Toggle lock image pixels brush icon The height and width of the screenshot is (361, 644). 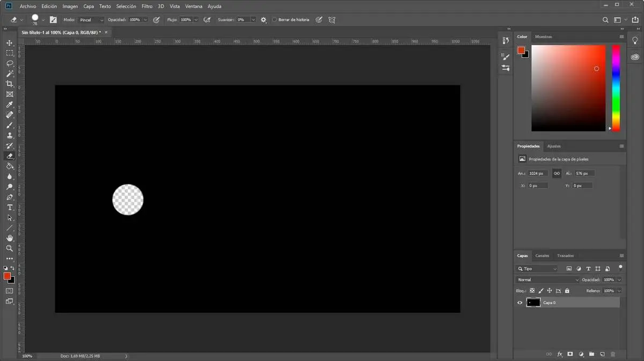click(x=541, y=291)
